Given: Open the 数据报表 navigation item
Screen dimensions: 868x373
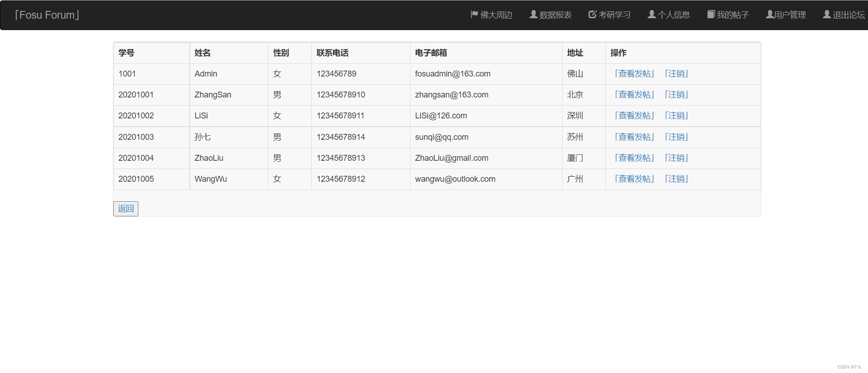Looking at the screenshot, I should click(551, 15).
